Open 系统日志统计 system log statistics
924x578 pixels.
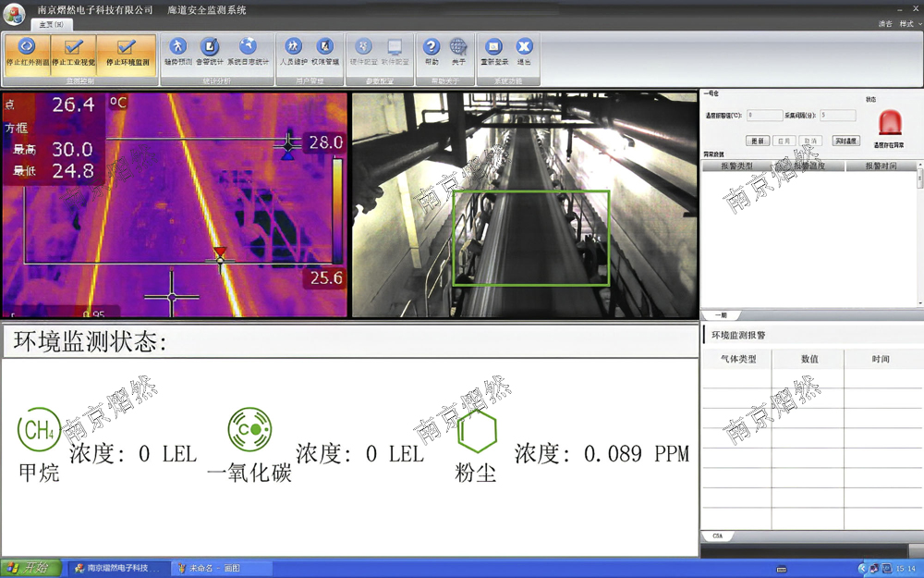pyautogui.click(x=248, y=51)
